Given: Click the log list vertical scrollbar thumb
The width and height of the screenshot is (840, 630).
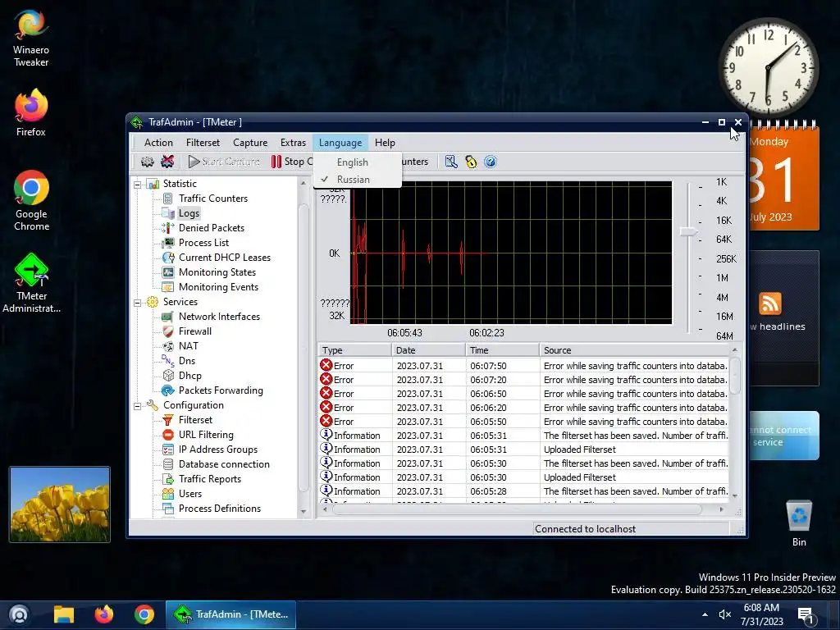Looking at the screenshot, I should (x=735, y=376).
